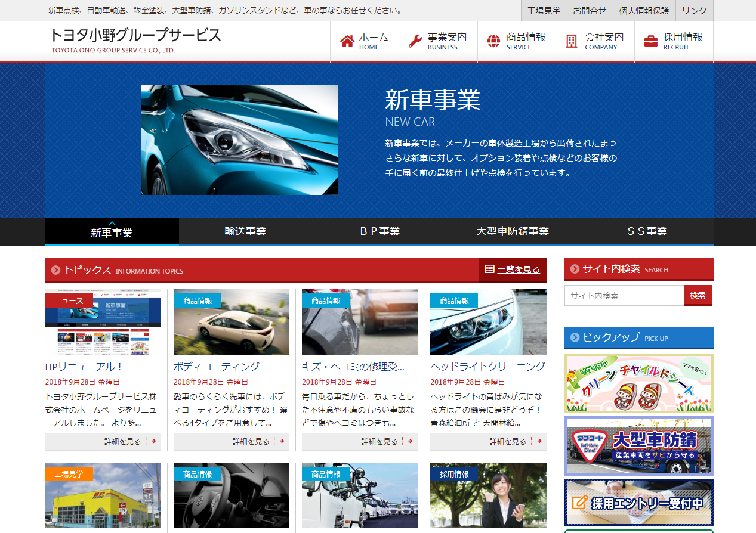
Task: Click the HPリニューアル！ article title
Action: [84, 367]
